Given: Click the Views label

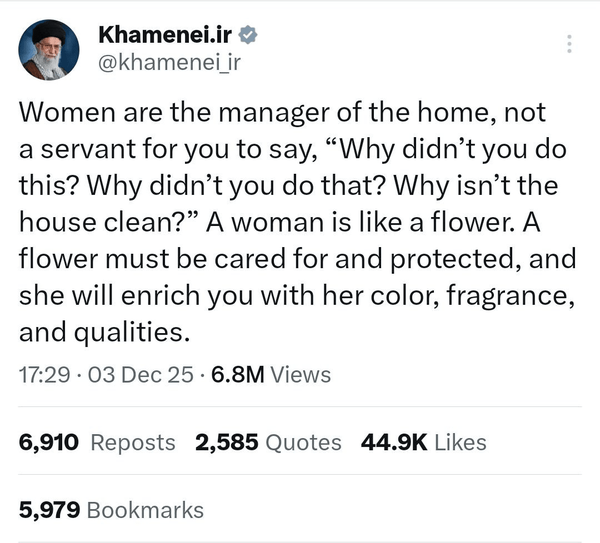Looking at the screenshot, I should [x=301, y=375].
